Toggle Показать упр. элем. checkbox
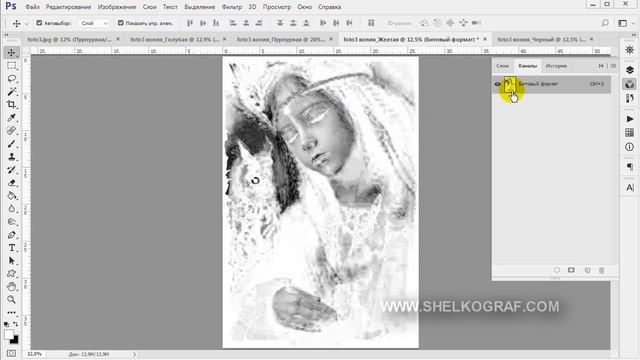The image size is (640, 360). coord(120,23)
